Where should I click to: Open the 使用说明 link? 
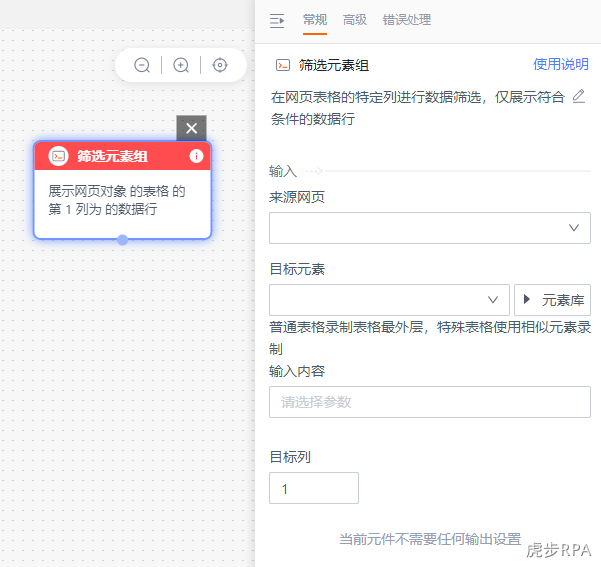point(561,64)
